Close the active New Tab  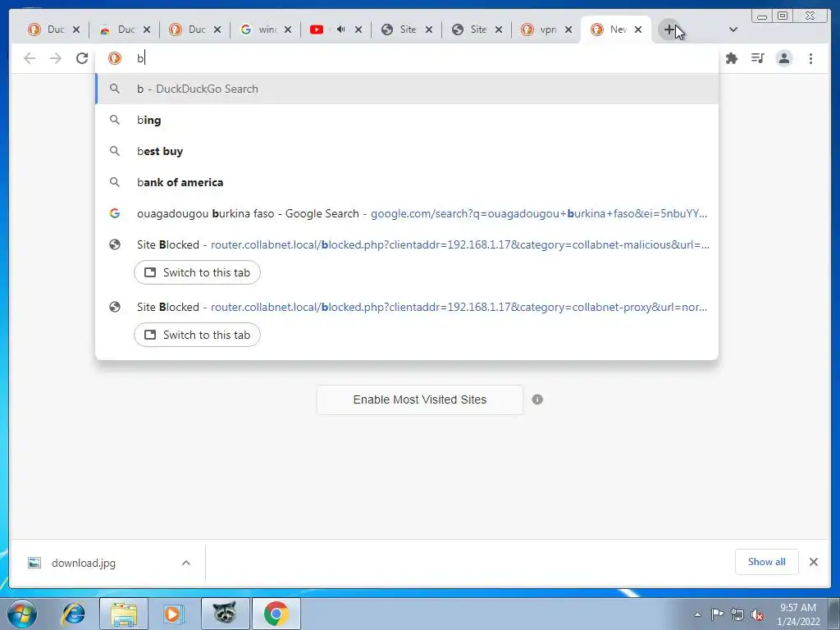coord(638,30)
